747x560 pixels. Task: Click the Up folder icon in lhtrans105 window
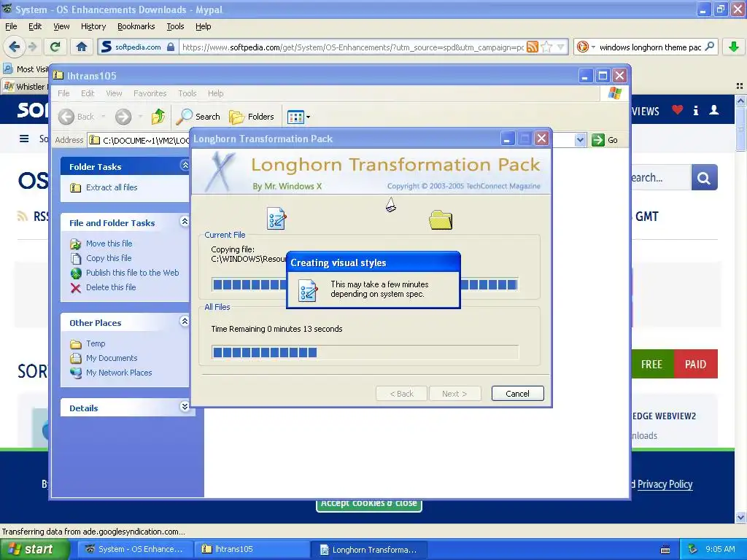tap(158, 116)
